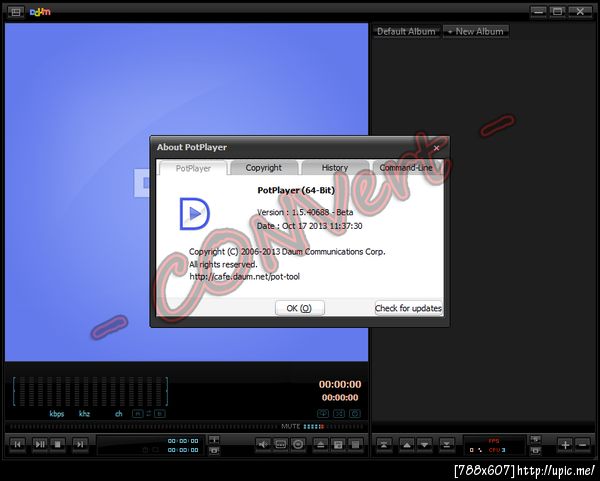Click the lower small camera icon beside time display
Screen dimensions: 600x481
[x=214, y=451]
